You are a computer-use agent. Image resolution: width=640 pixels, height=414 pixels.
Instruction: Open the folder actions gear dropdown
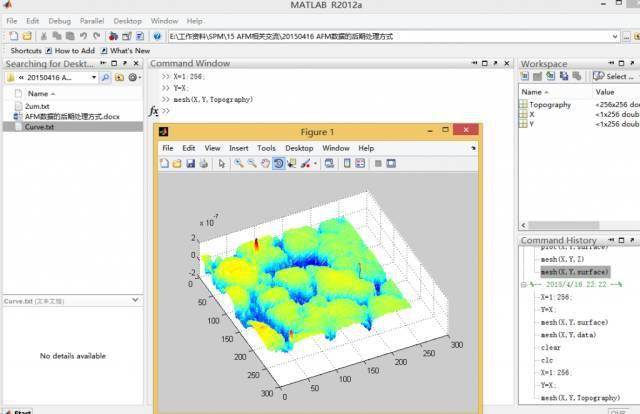[x=133, y=77]
